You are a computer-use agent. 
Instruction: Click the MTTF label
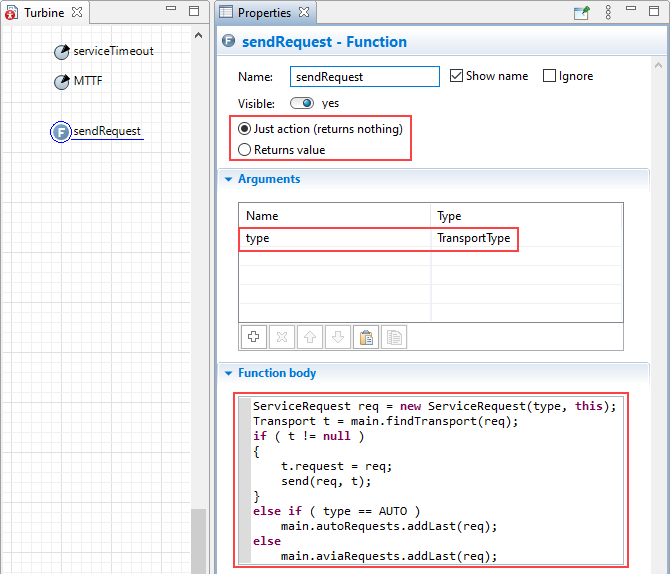[x=88, y=81]
